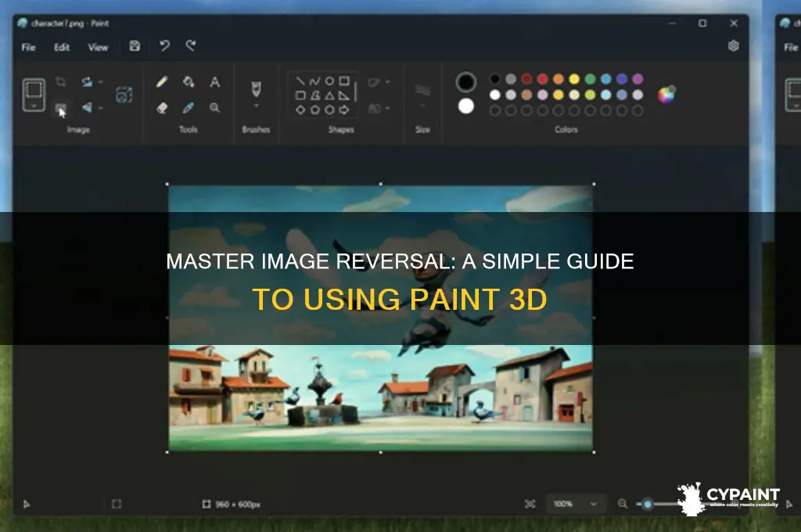Open the Shape outline dropdown
Screen dimensions: 801x532
click(x=379, y=82)
